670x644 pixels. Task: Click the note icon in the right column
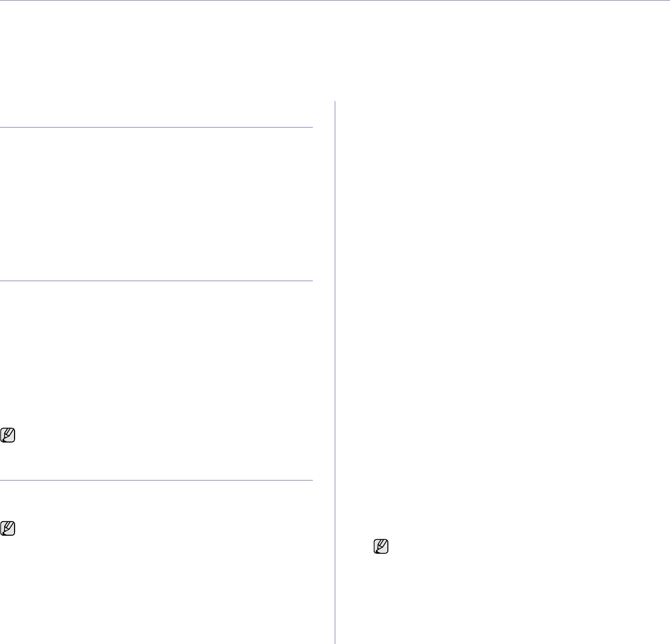click(x=381, y=546)
